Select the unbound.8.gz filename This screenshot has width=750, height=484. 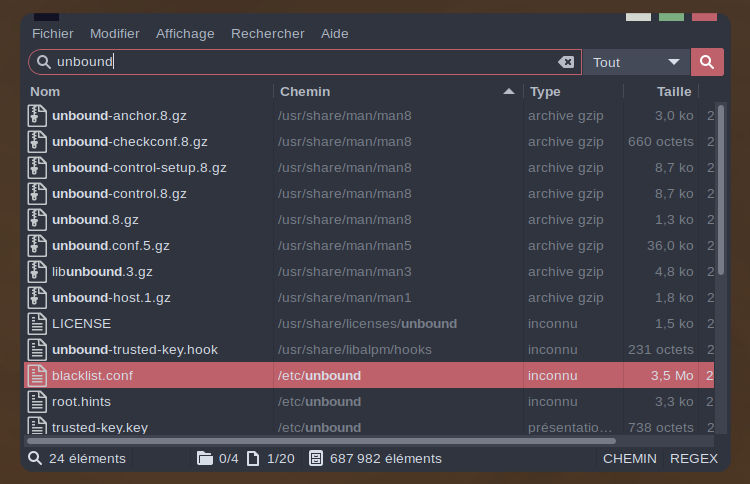(95, 220)
